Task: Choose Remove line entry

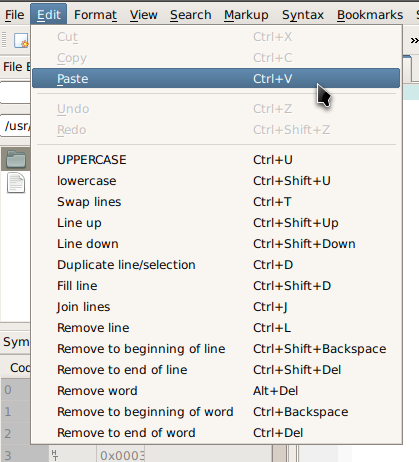Action: 216,328
